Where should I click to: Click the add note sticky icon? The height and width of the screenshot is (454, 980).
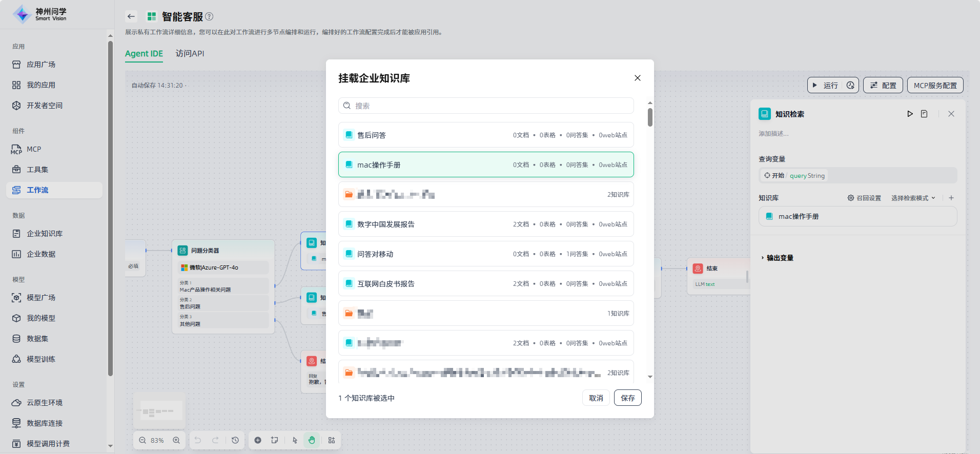click(275, 440)
